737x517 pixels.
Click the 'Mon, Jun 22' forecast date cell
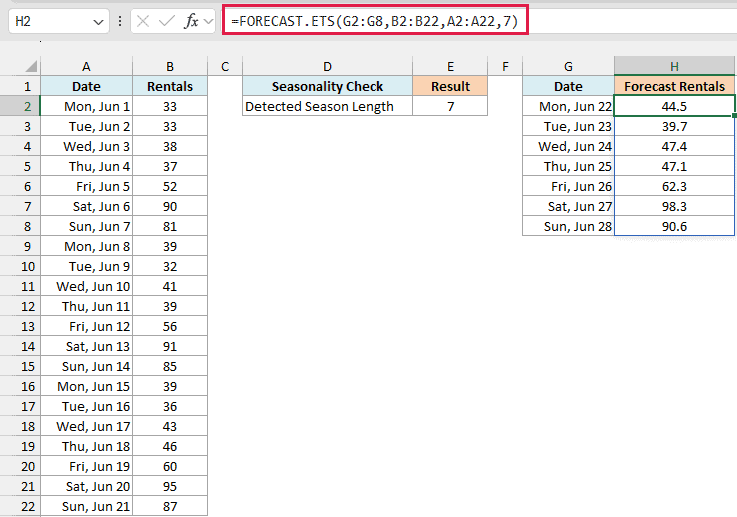pos(568,106)
